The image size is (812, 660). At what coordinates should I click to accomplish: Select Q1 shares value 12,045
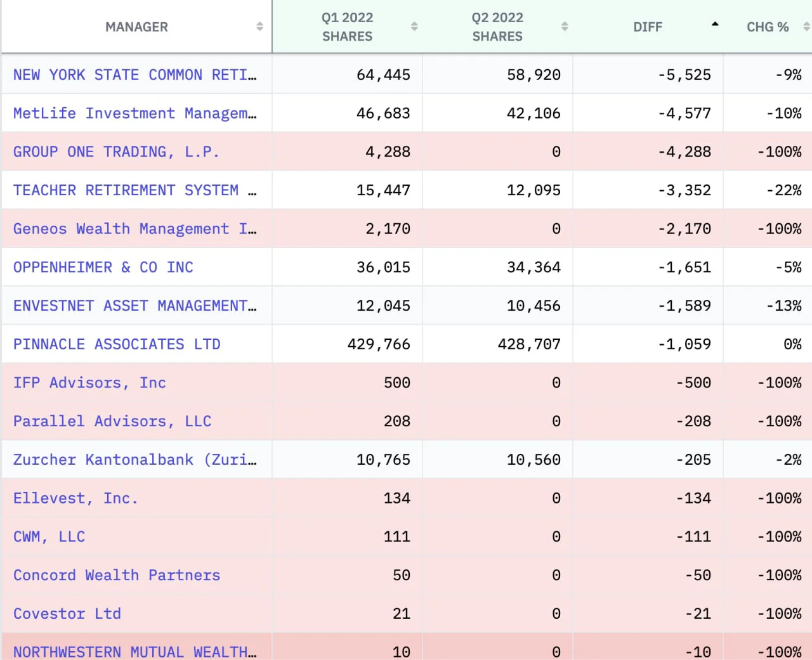(x=383, y=306)
